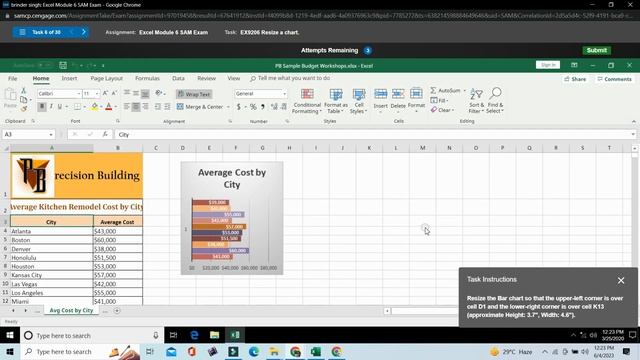
Task: Click the Fill button
Action: (439, 100)
